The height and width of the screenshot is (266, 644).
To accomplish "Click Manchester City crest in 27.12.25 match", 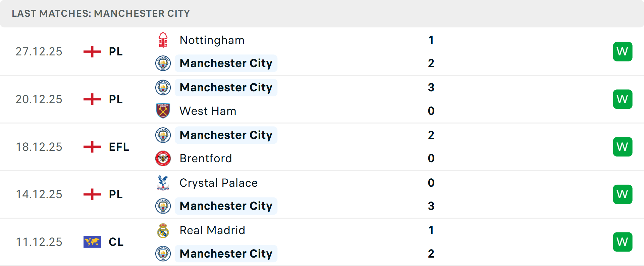I will point(163,63).
